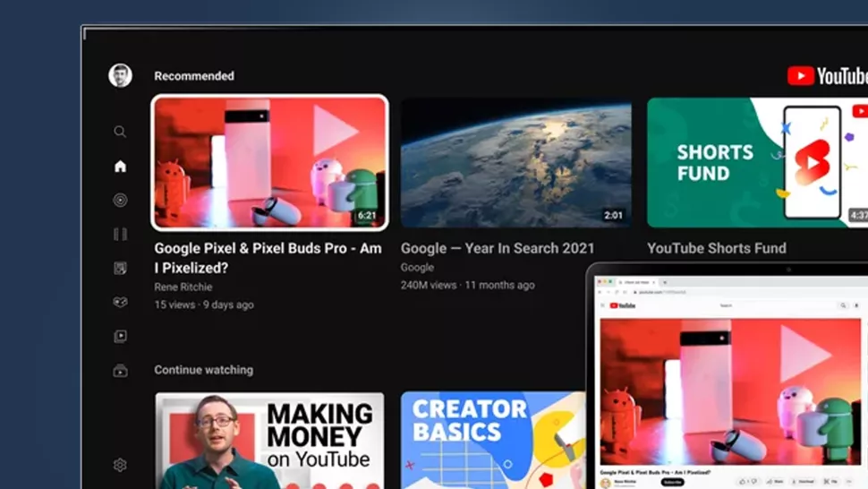Screen dimensions: 868x489
Task: Click the YouTube logo in the laptop browser
Action: pyautogui.click(x=623, y=305)
